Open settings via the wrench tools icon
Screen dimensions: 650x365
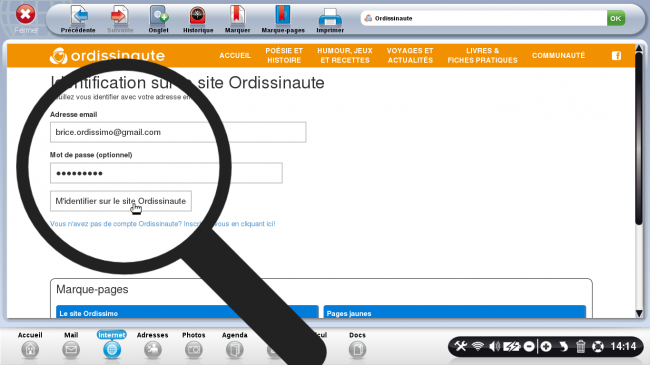coord(460,346)
